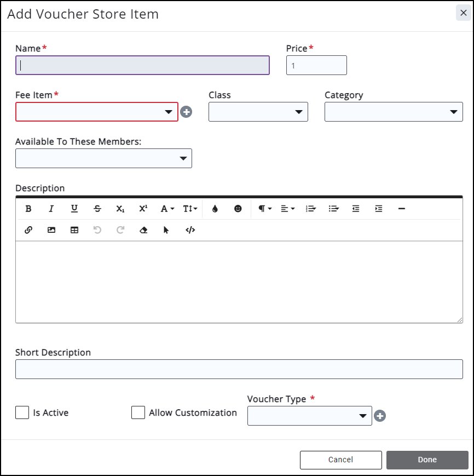Add a new Voucher Type with plus icon
Viewport: 474px width, 476px height.
click(379, 416)
